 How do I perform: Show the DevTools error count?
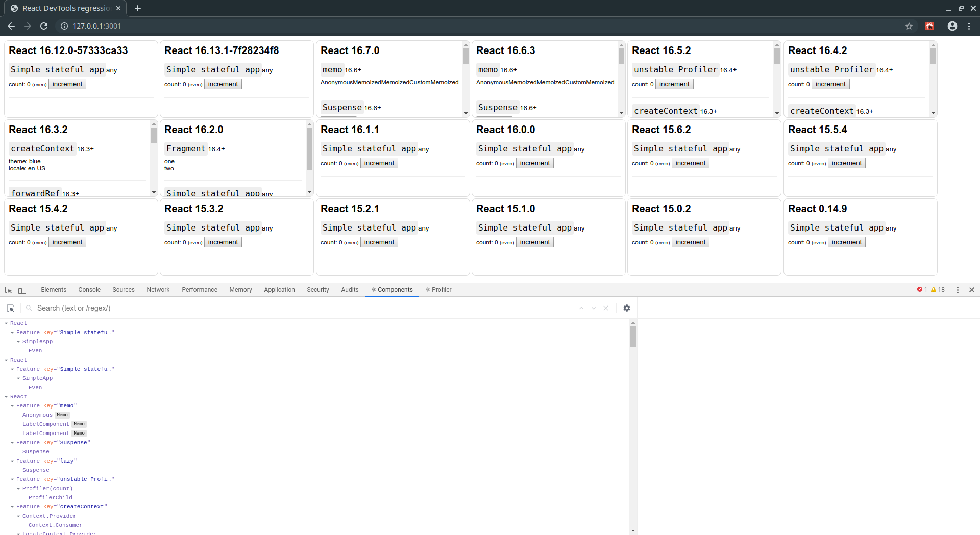pyautogui.click(x=922, y=290)
